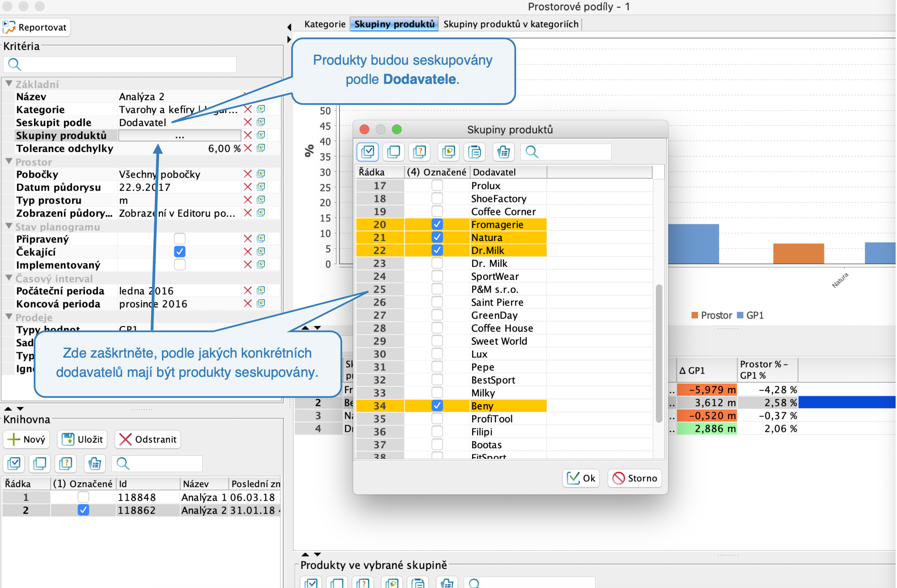Check the Saint Pierre supplier checkbox
Screen dimensions: 897x588
coord(437,302)
